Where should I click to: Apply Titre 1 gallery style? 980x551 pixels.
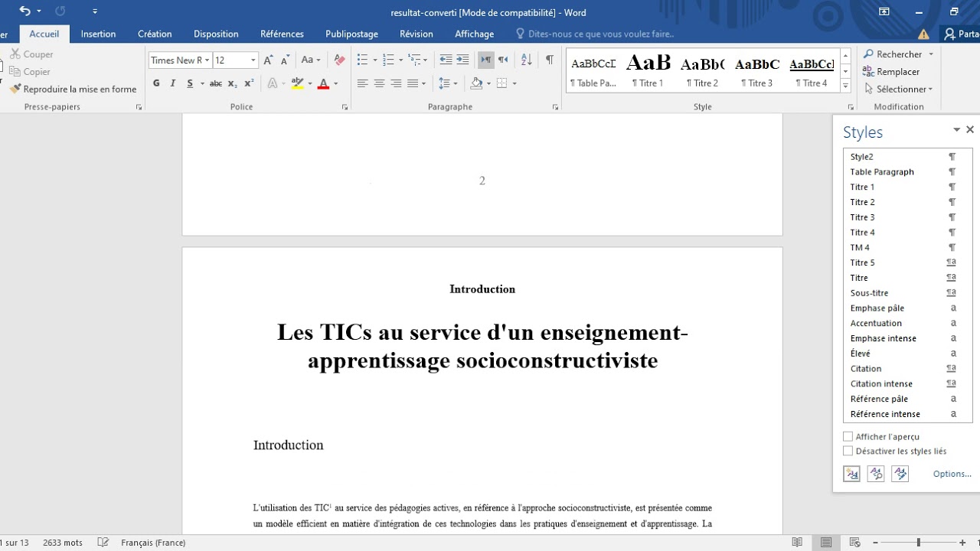click(648, 70)
